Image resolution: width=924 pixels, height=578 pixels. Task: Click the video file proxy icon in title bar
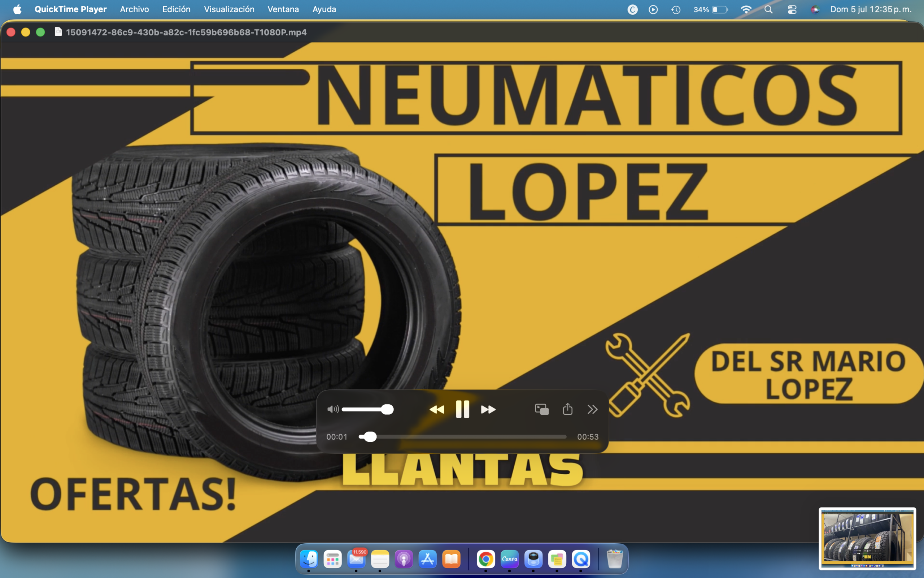coord(58,32)
